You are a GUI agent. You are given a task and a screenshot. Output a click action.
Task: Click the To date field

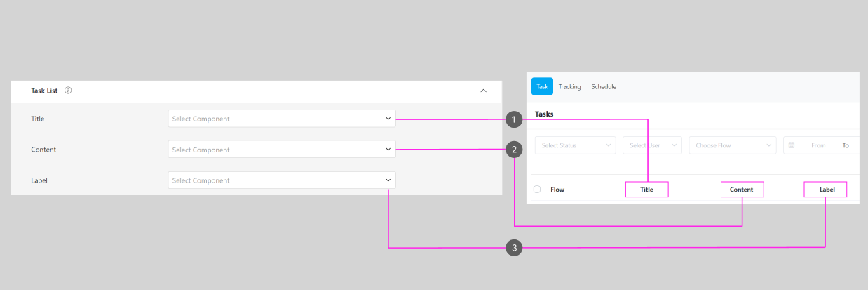pyautogui.click(x=846, y=145)
